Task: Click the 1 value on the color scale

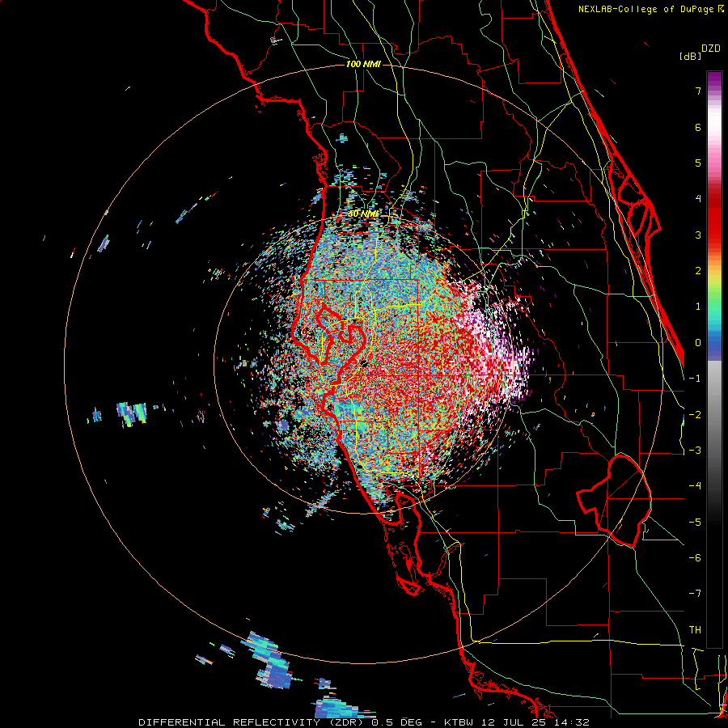Action: (698, 307)
